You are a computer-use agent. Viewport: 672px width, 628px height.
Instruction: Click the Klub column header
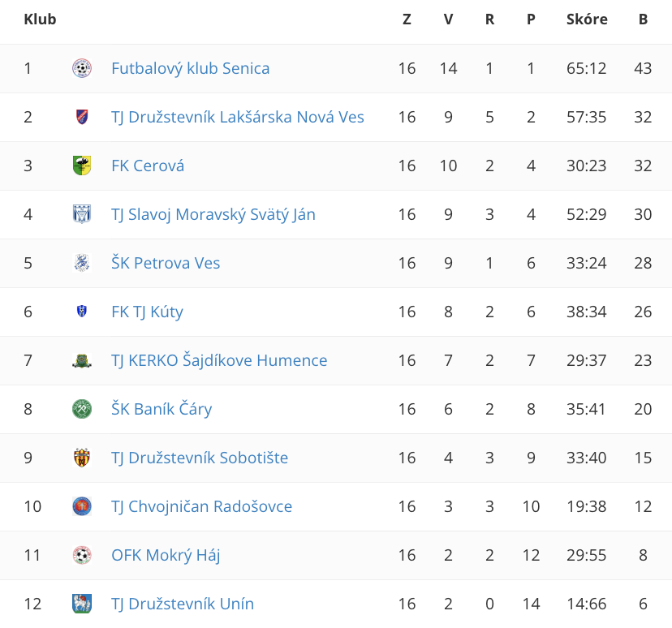pyautogui.click(x=40, y=19)
